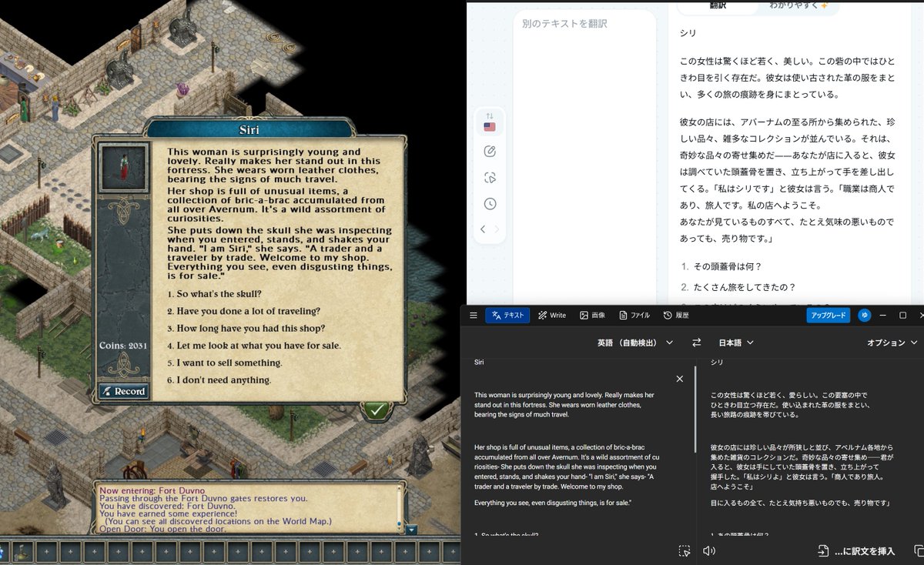Click the 'Siri' dialog title banner

tap(249, 129)
